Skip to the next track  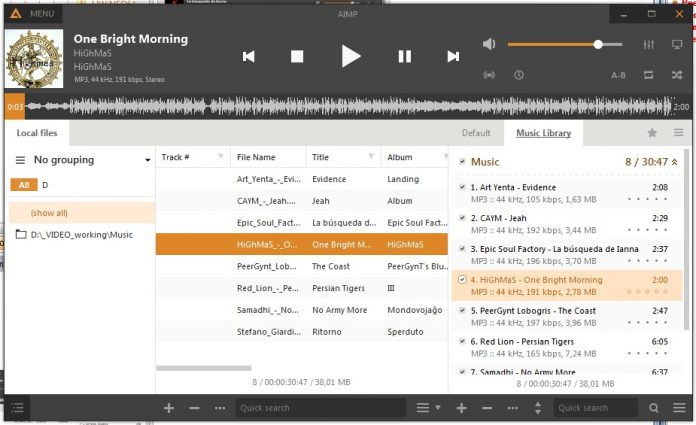pos(453,57)
